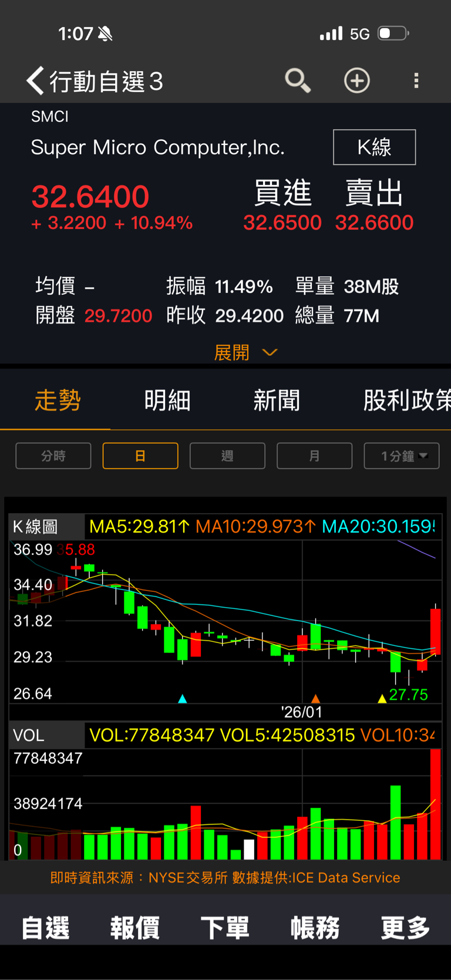Tap the 行動自選3 title
This screenshot has width=451, height=980.
pyautogui.click(x=106, y=82)
